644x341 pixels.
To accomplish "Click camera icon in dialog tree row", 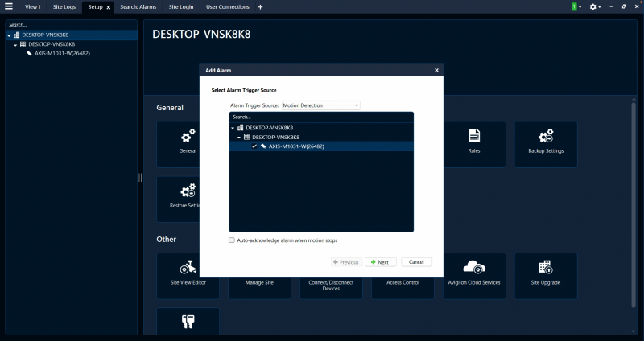I will [x=263, y=146].
